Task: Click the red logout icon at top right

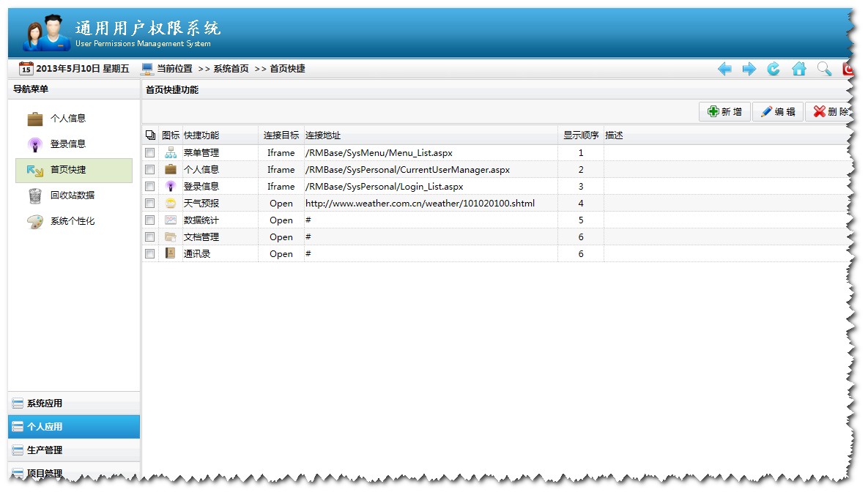Action: [847, 68]
